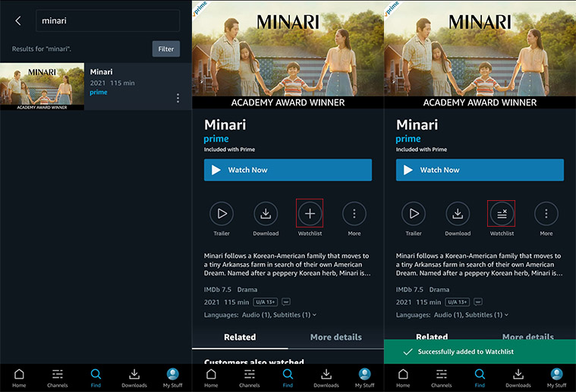Click 'IMDb 7.5' in the right screen
The image size is (576, 392).
click(x=410, y=290)
